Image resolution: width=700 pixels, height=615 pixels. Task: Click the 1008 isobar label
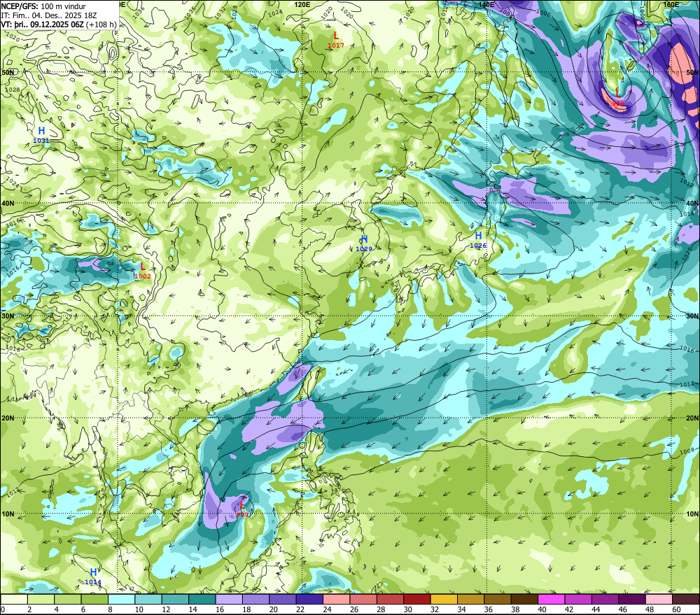(x=687, y=452)
